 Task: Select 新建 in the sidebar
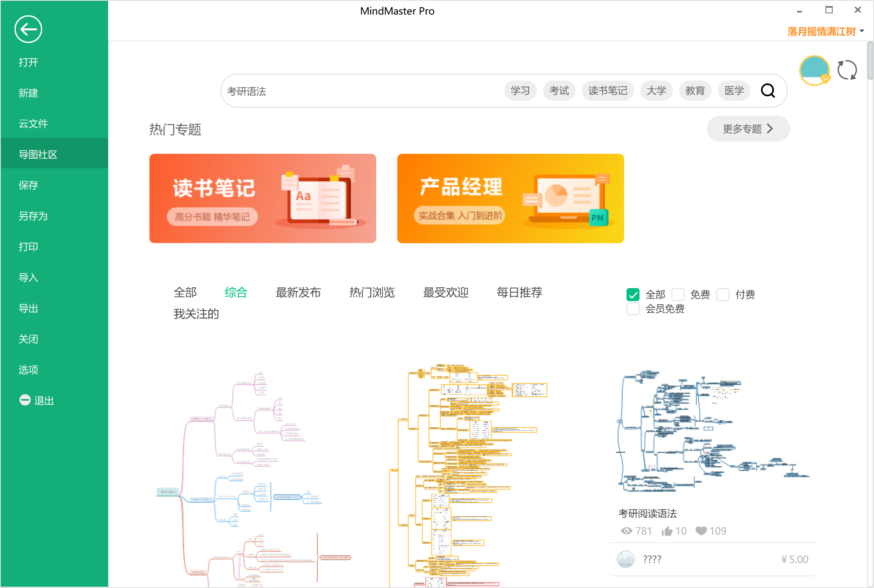[x=54, y=93]
